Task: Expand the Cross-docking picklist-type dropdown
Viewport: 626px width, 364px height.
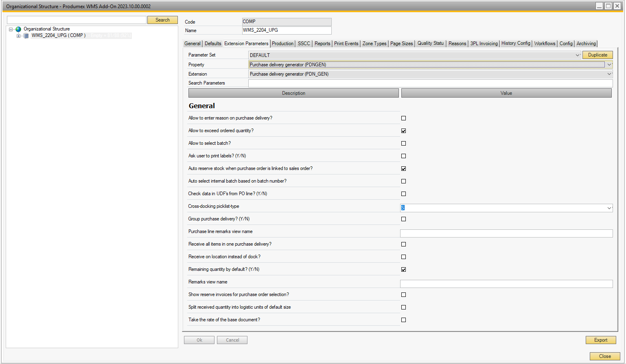Action: pos(609,208)
